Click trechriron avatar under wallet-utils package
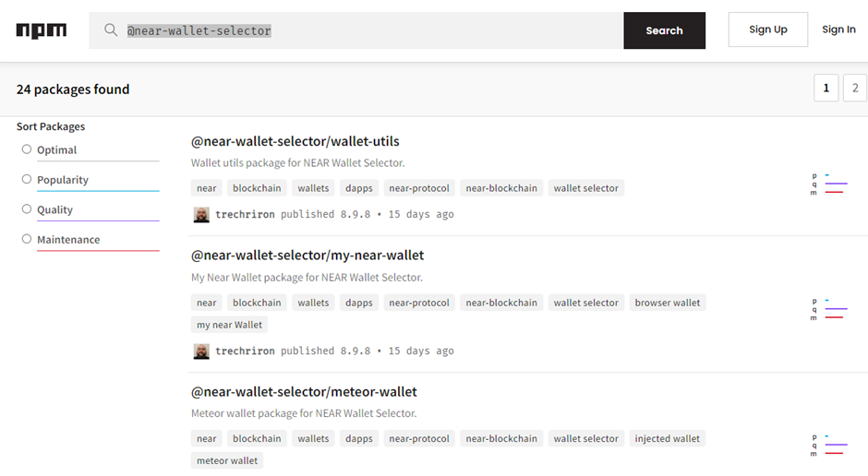This screenshot has width=868, height=476. tap(201, 215)
